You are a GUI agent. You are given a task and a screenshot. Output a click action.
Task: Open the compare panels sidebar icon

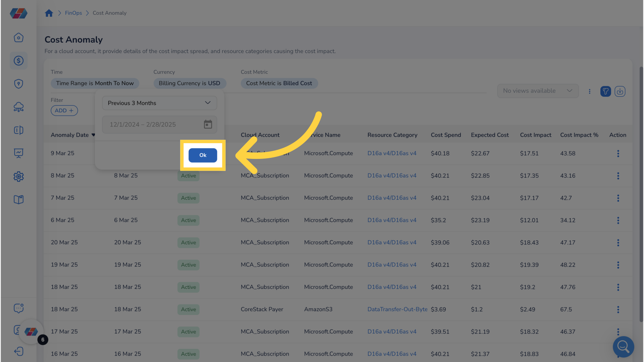click(18, 130)
